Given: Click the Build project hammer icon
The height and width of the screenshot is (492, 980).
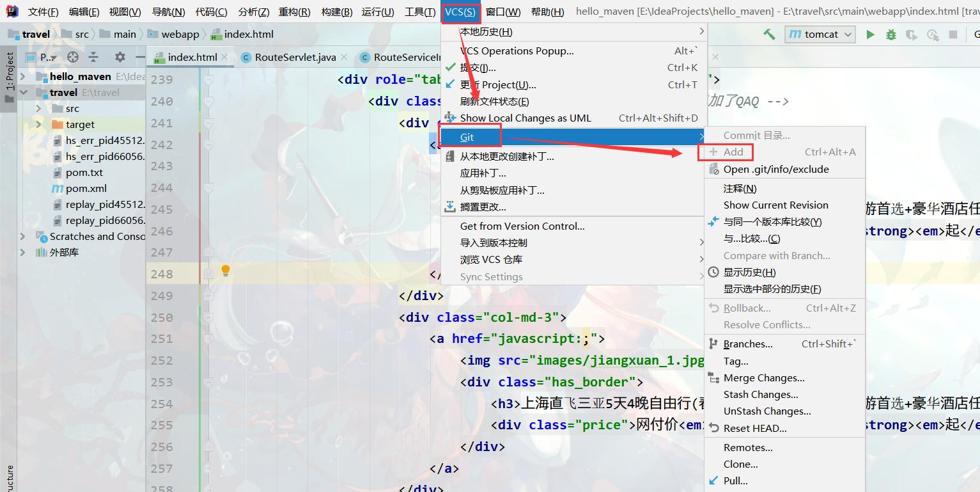Looking at the screenshot, I should (x=769, y=35).
